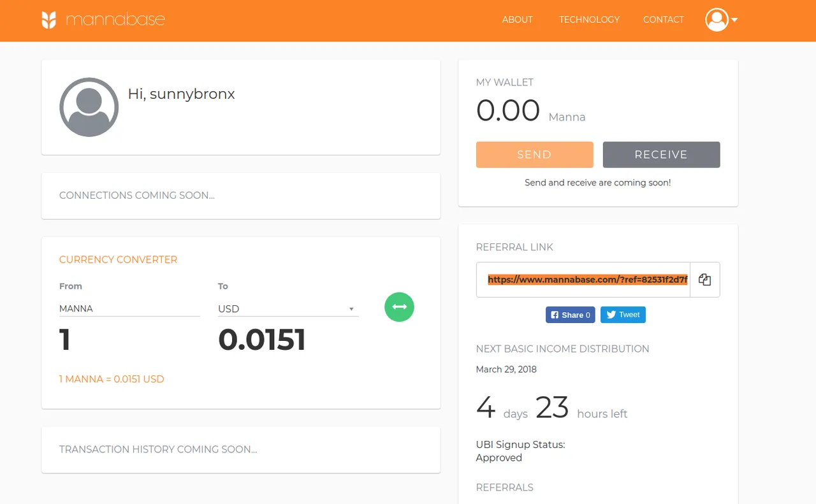Click the '1 MANNA = 0.0151 USD' rate text
Image resolution: width=816 pixels, height=504 pixels.
click(112, 379)
